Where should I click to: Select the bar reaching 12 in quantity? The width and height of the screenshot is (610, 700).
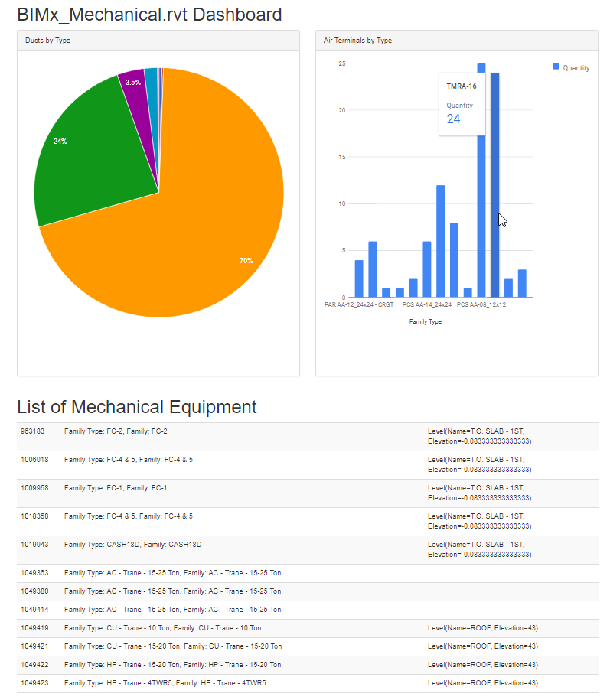(440, 241)
